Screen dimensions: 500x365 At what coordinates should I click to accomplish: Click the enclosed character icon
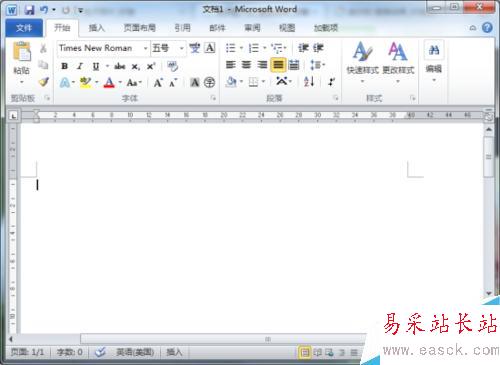[209, 82]
